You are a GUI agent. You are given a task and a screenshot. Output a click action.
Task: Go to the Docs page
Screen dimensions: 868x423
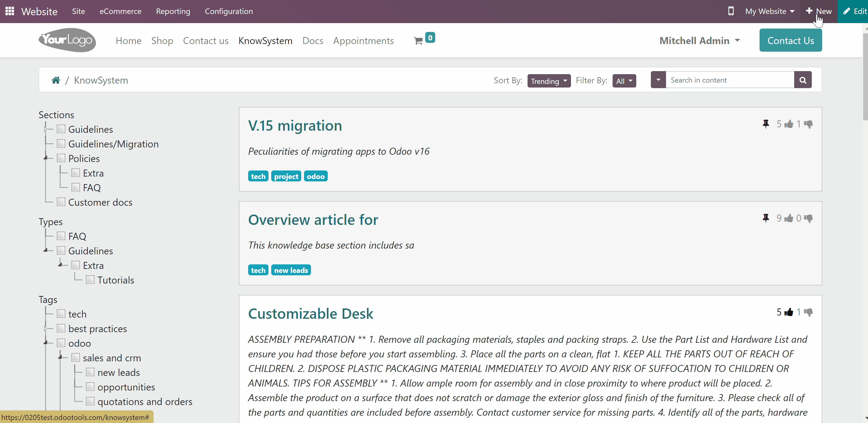(x=313, y=41)
